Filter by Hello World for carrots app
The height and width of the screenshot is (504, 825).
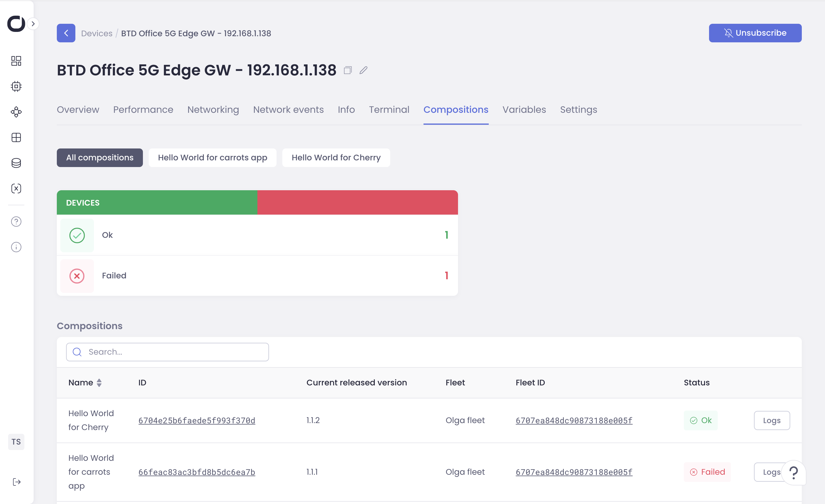(x=212, y=158)
